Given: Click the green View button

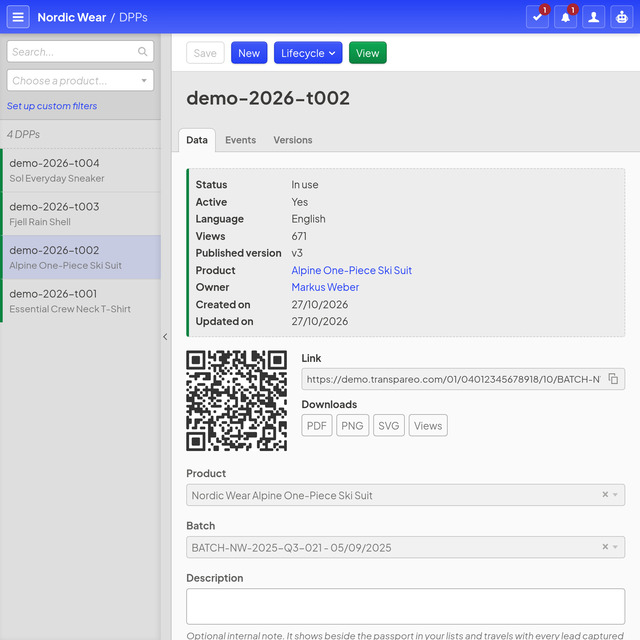Looking at the screenshot, I should [x=368, y=53].
